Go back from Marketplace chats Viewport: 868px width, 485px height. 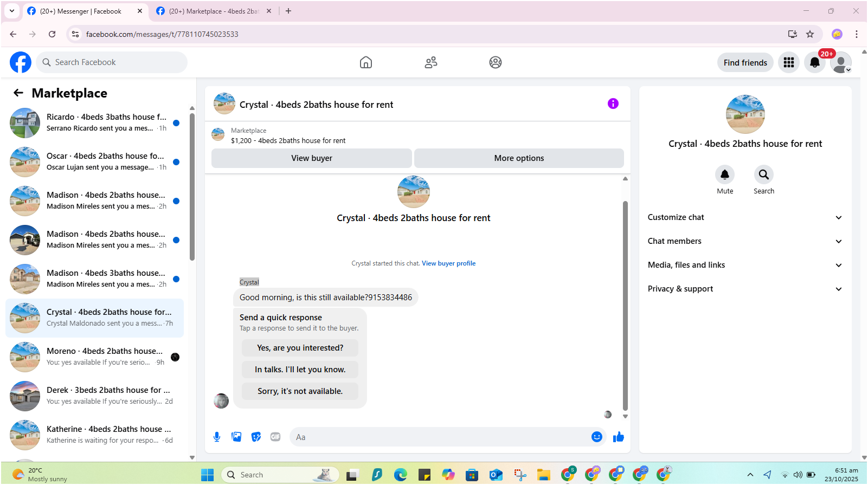[x=18, y=93]
